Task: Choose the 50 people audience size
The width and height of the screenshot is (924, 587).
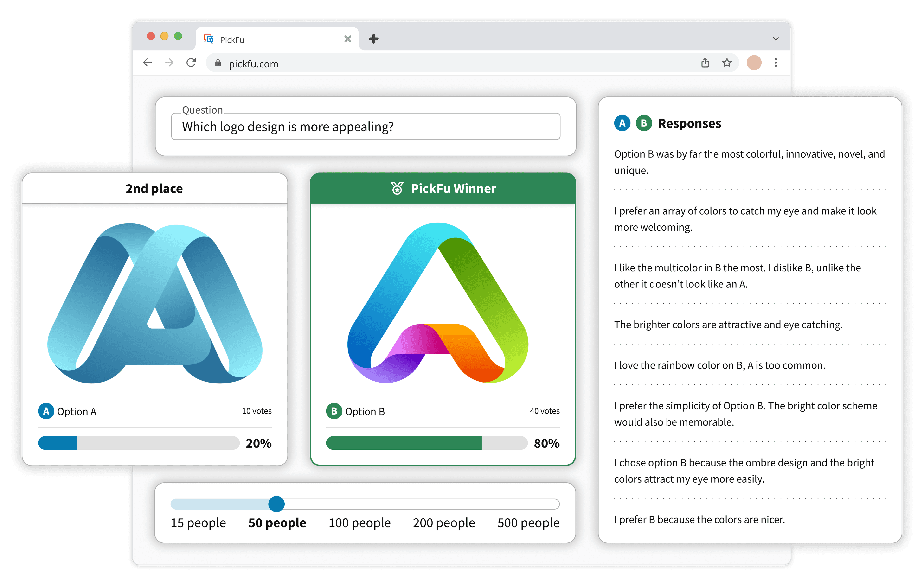Action: click(x=277, y=523)
